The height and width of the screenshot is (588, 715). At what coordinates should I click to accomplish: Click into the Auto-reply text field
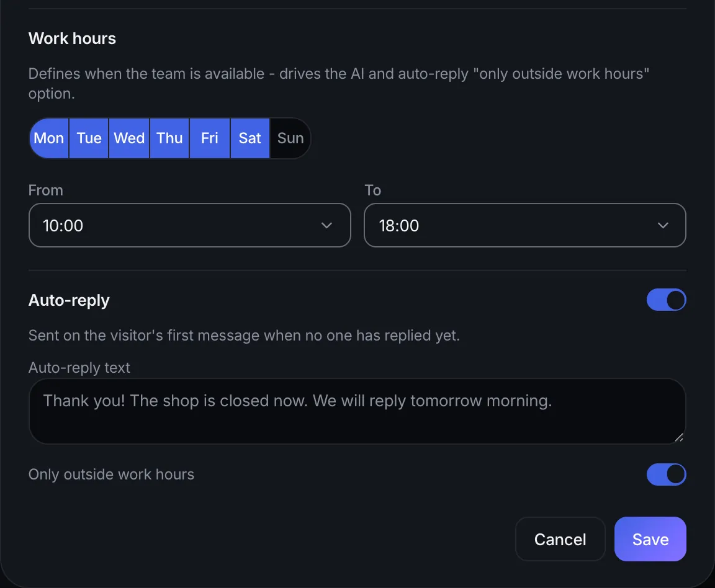357,411
